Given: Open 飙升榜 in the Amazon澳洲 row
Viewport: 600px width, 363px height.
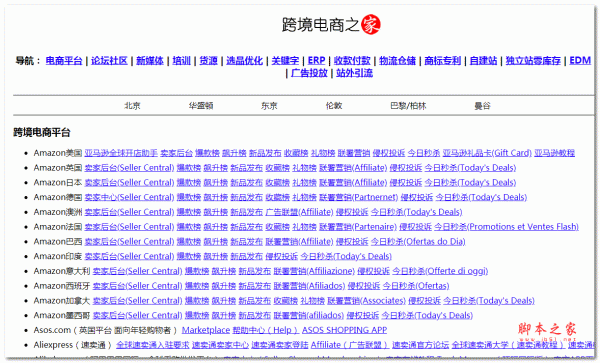Looking at the screenshot, I should (215, 212).
